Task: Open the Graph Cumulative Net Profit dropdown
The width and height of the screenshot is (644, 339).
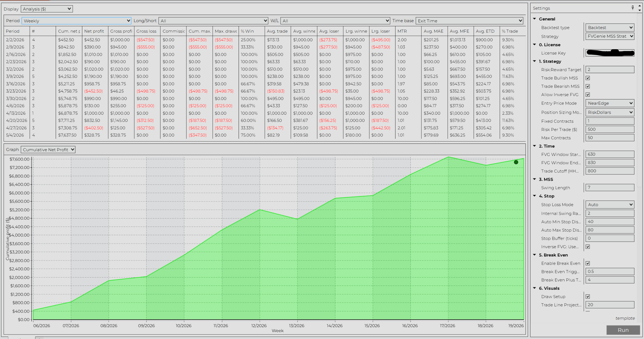Action: (x=48, y=150)
